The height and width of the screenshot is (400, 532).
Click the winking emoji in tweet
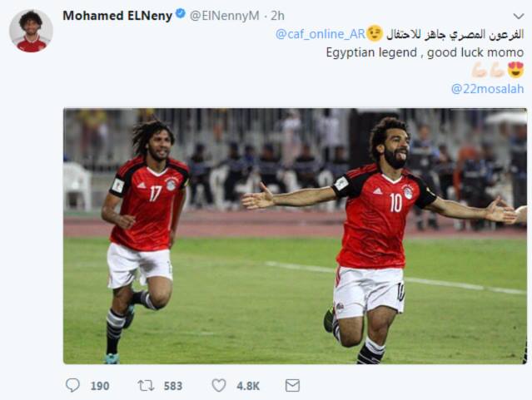click(x=375, y=33)
